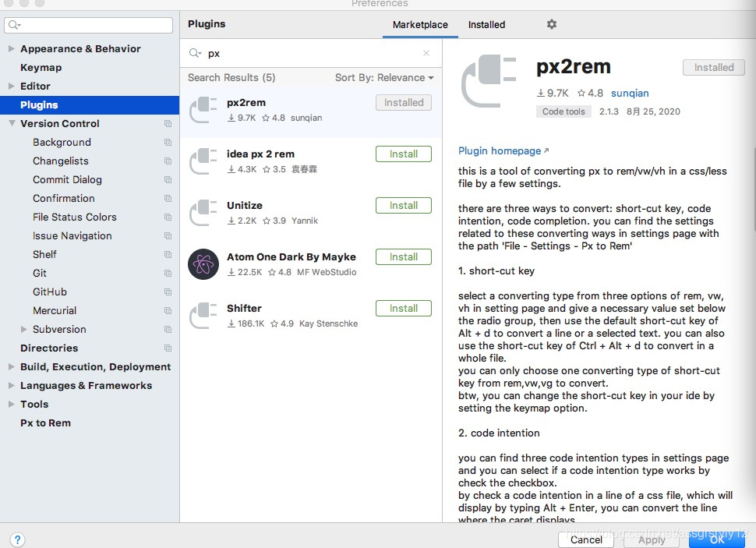Click the Installed button in px2rem details
This screenshot has height=548, width=756.
pos(714,68)
